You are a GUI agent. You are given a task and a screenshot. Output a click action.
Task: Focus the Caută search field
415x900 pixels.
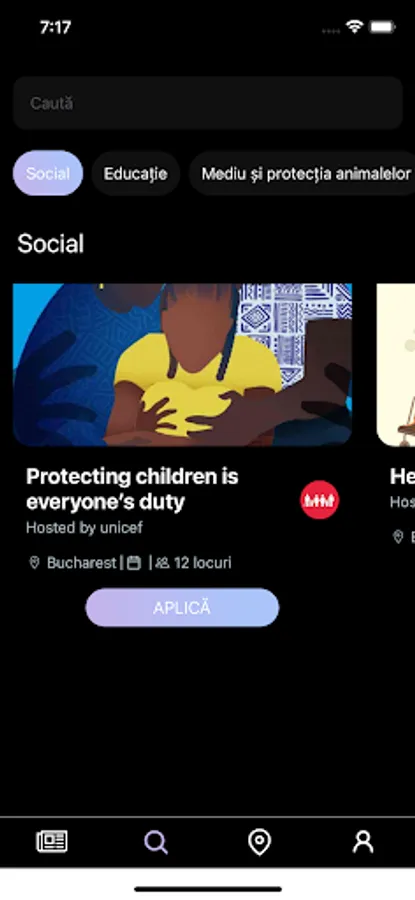[208, 103]
